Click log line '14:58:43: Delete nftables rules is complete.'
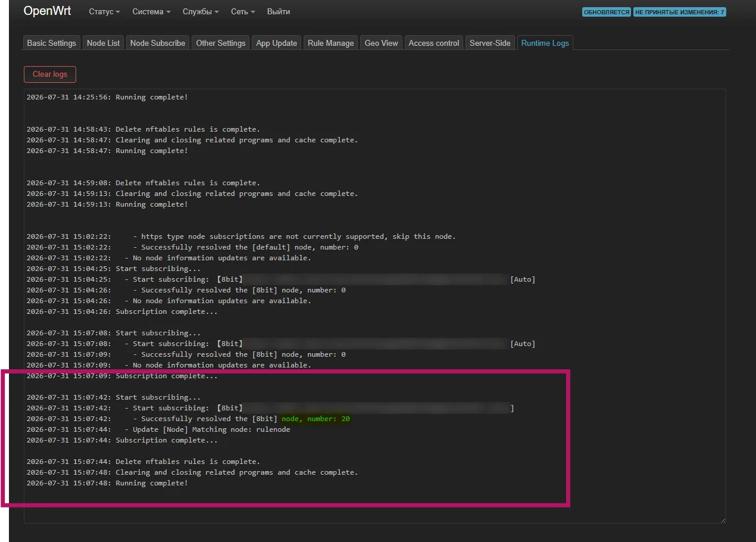Viewport: 756px width, 542px height. click(x=143, y=129)
